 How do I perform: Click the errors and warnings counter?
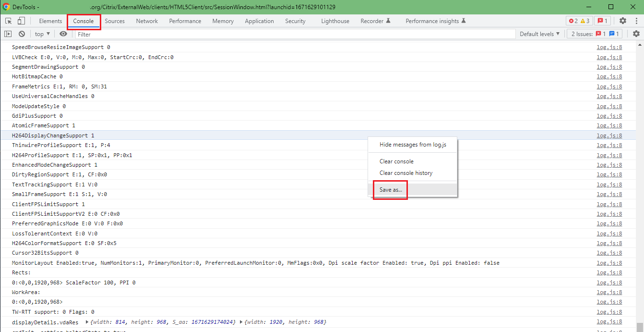(x=579, y=21)
